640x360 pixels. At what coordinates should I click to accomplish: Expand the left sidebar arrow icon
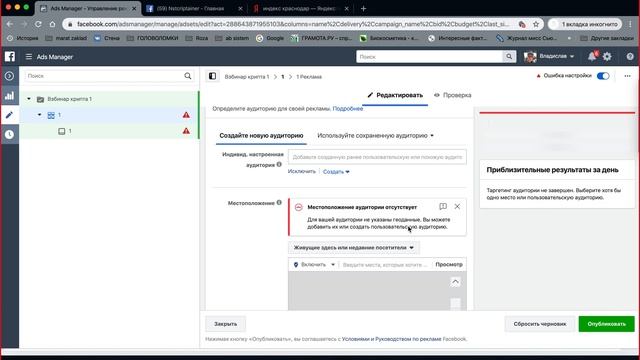[9, 76]
